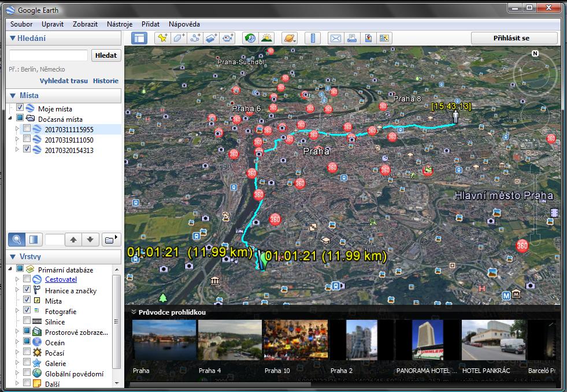The height and width of the screenshot is (392, 567).
Task: Open the Nástroje menu
Action: pyautogui.click(x=120, y=24)
